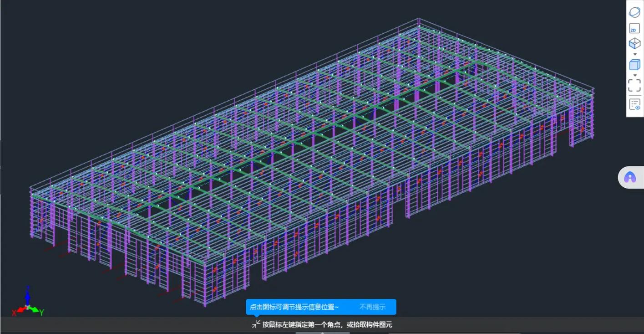Open the display settings list icon
Viewport: 644px width, 334px height.
(x=634, y=104)
